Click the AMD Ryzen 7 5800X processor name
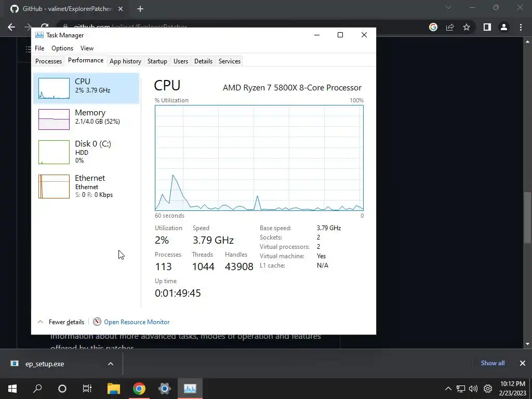This screenshot has width=532, height=399. pyautogui.click(x=292, y=87)
